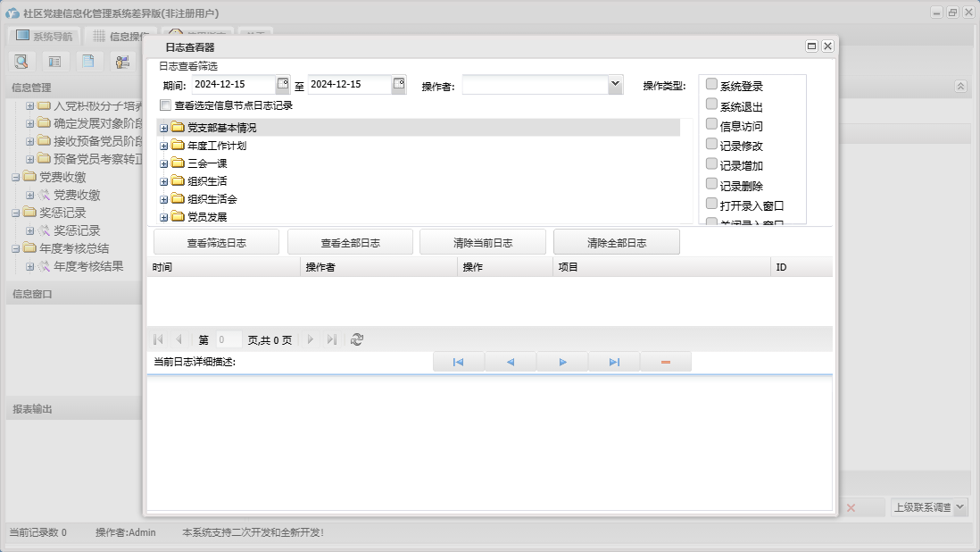
Task: Go to the next log record arrow
Action: [562, 362]
